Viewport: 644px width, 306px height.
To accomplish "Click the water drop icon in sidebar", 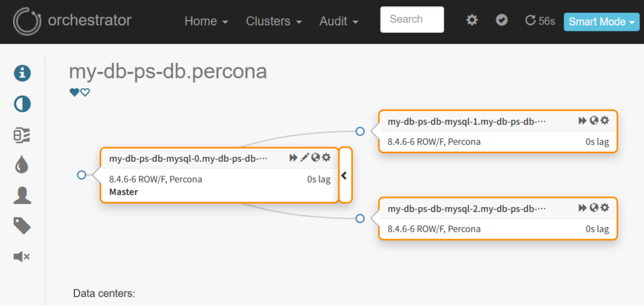I will (x=23, y=165).
